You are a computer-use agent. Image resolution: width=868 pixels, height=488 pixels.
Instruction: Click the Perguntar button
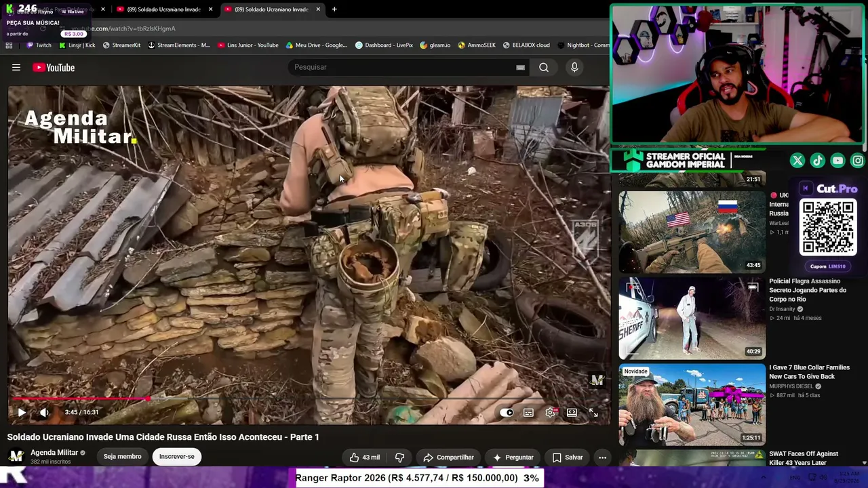point(513,457)
